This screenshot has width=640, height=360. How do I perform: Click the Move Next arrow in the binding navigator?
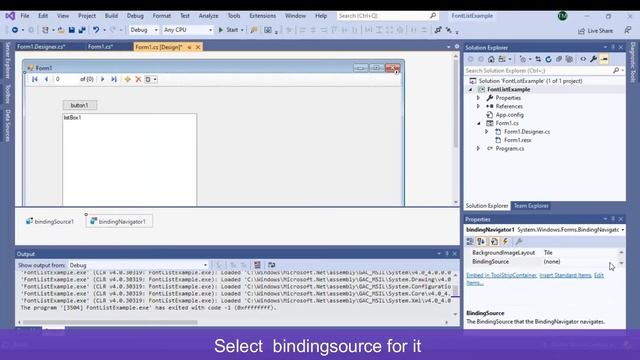pos(102,79)
